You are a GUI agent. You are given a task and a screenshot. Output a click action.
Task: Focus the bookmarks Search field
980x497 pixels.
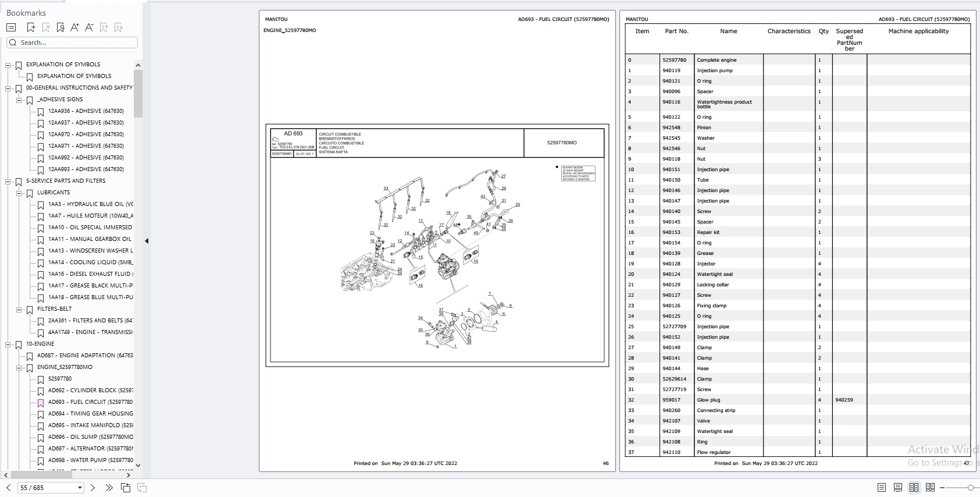pos(72,42)
